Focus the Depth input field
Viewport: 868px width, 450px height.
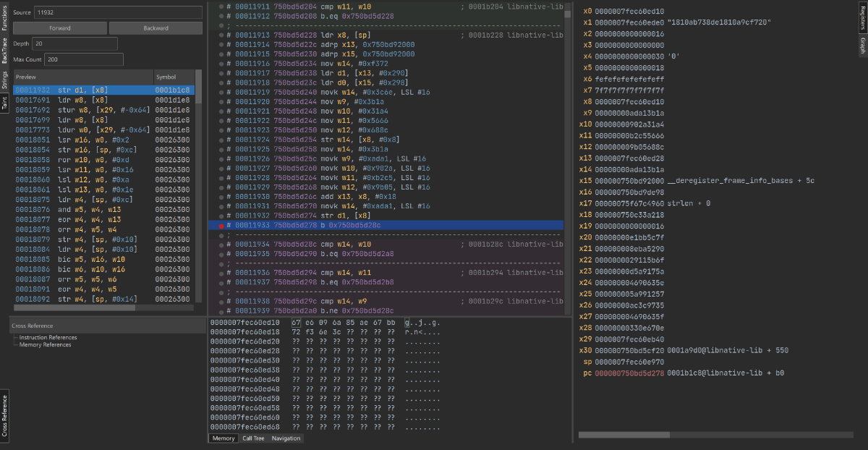point(75,43)
